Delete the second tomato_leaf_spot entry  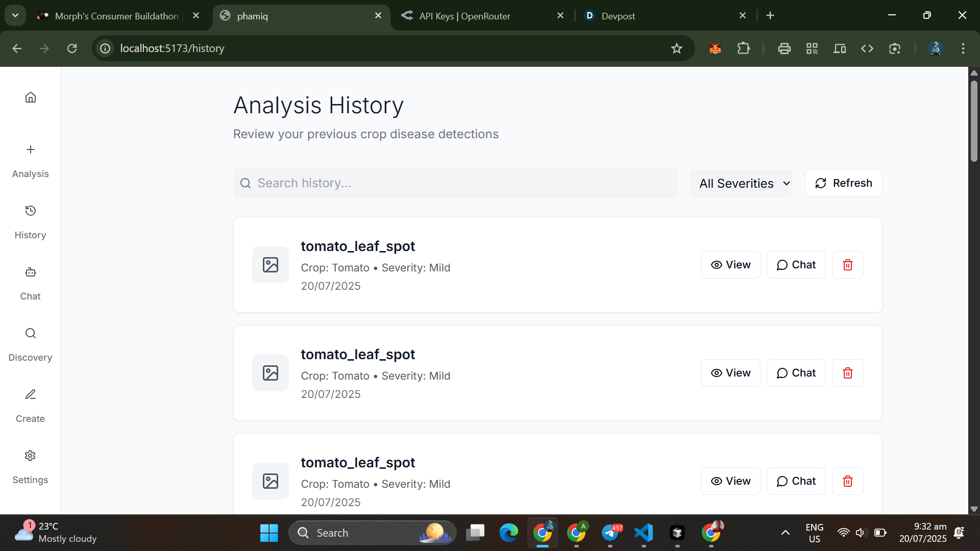[847, 373]
